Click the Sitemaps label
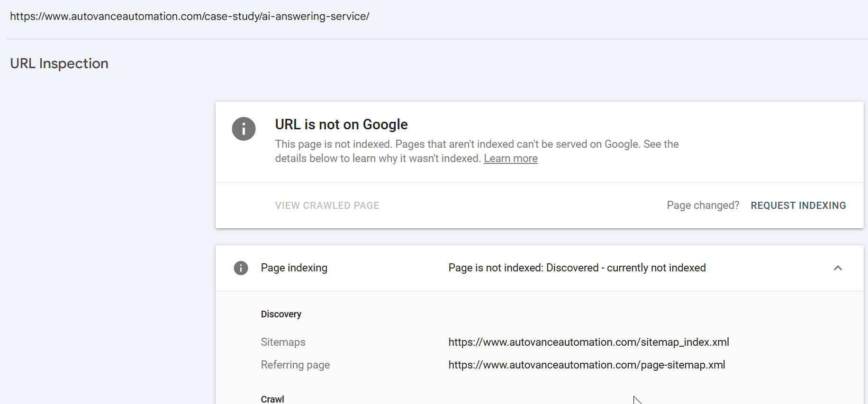The height and width of the screenshot is (404, 868). click(283, 342)
